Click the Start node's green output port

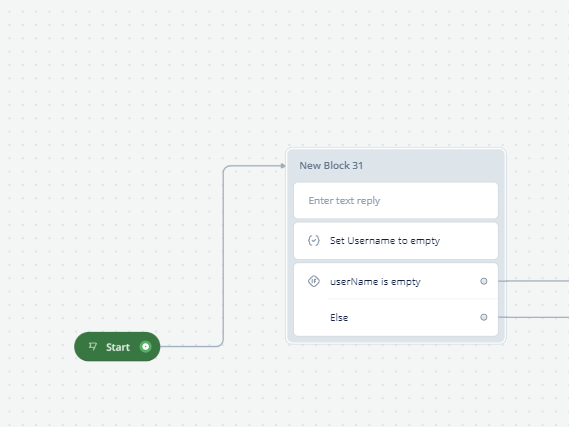[x=146, y=347]
